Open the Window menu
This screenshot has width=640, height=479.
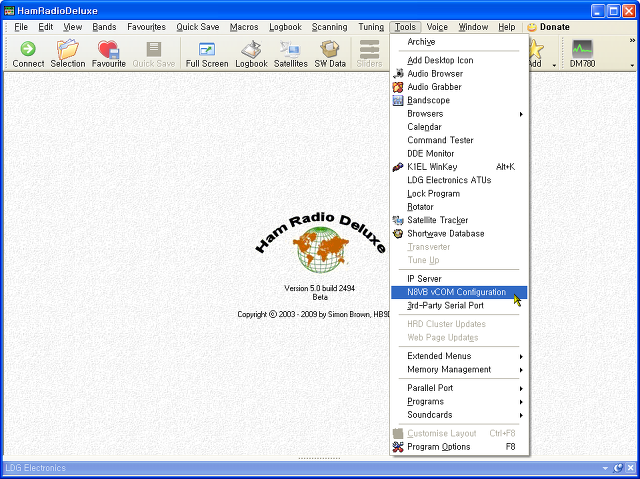click(473, 27)
